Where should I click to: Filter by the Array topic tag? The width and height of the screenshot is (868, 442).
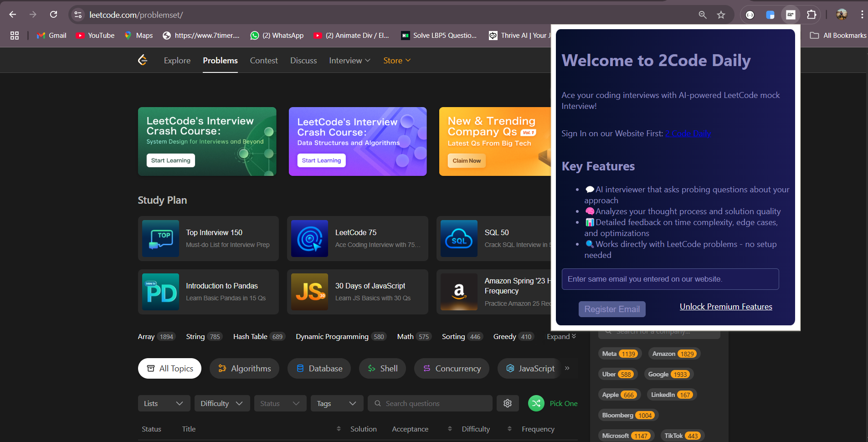[156, 337]
